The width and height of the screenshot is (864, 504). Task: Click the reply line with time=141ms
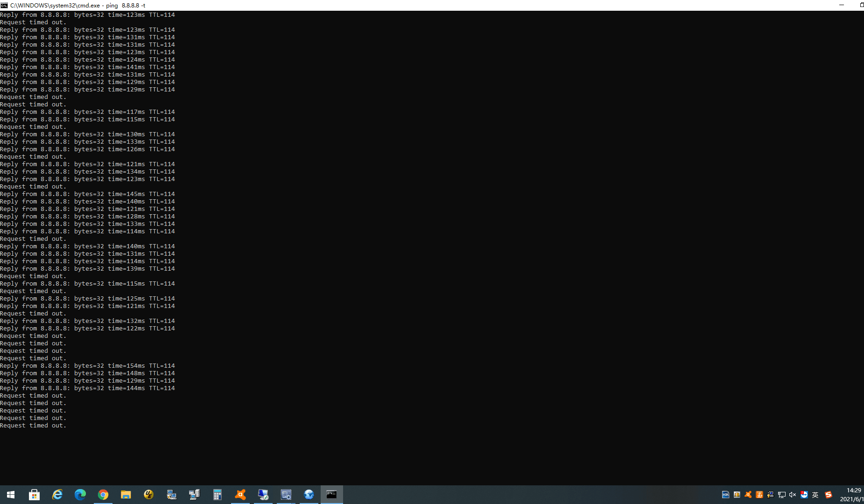point(87,67)
